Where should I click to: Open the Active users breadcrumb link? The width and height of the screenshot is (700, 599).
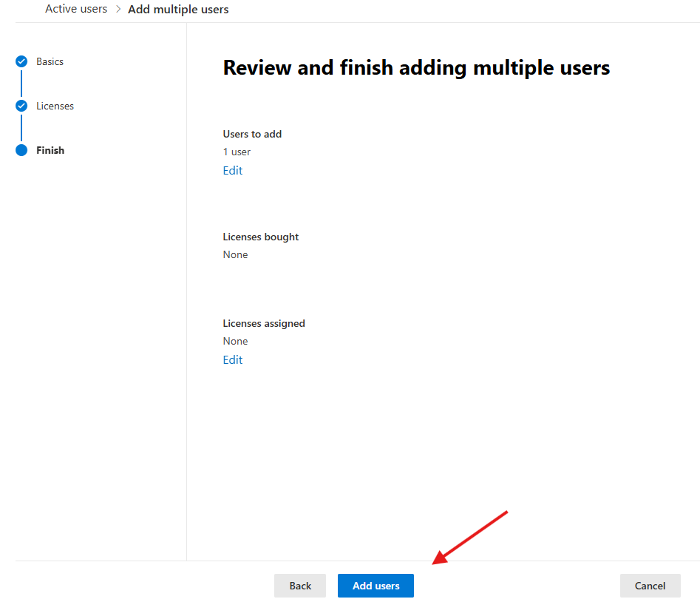76,9
